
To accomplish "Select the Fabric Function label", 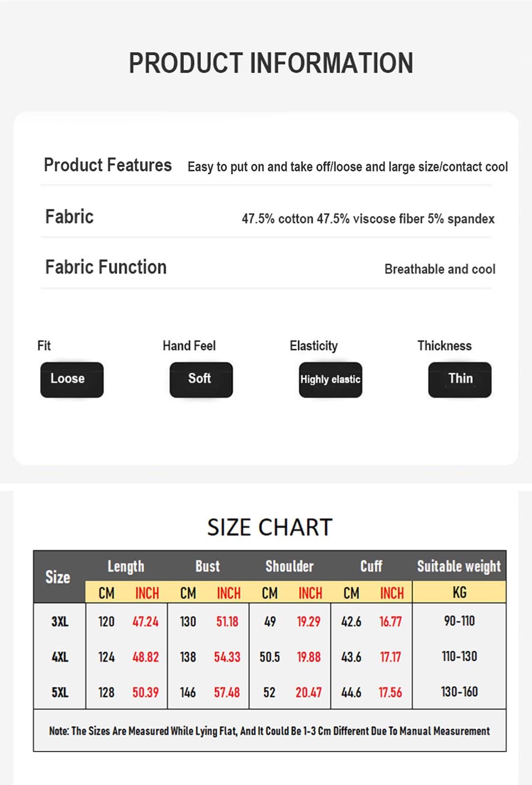I will pyautogui.click(x=106, y=267).
